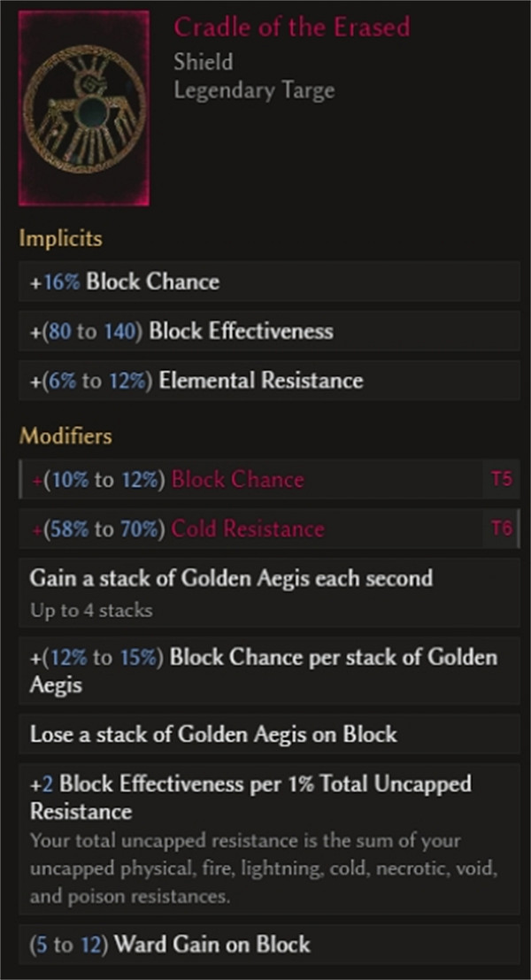Click the T5 tier badge
The image size is (531, 980).
pos(501,480)
